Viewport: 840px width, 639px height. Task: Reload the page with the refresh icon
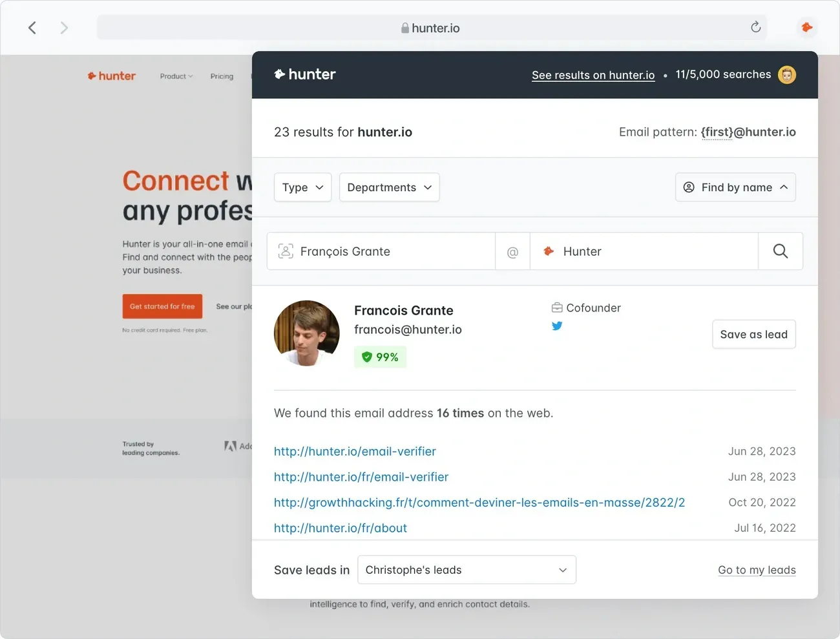(755, 27)
